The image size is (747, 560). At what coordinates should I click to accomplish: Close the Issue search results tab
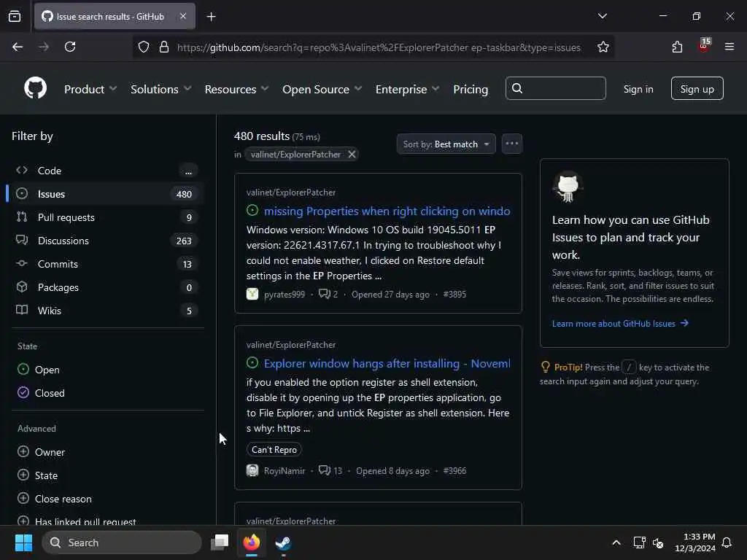[x=183, y=16]
